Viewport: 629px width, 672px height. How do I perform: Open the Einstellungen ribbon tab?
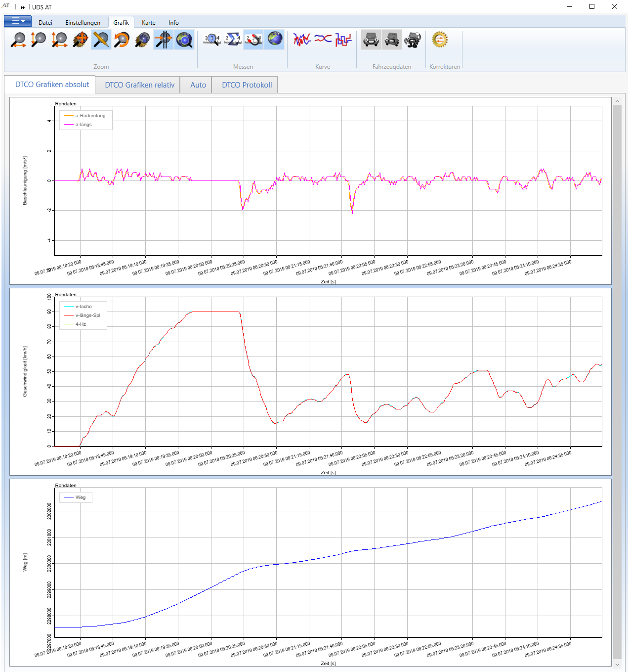(83, 23)
